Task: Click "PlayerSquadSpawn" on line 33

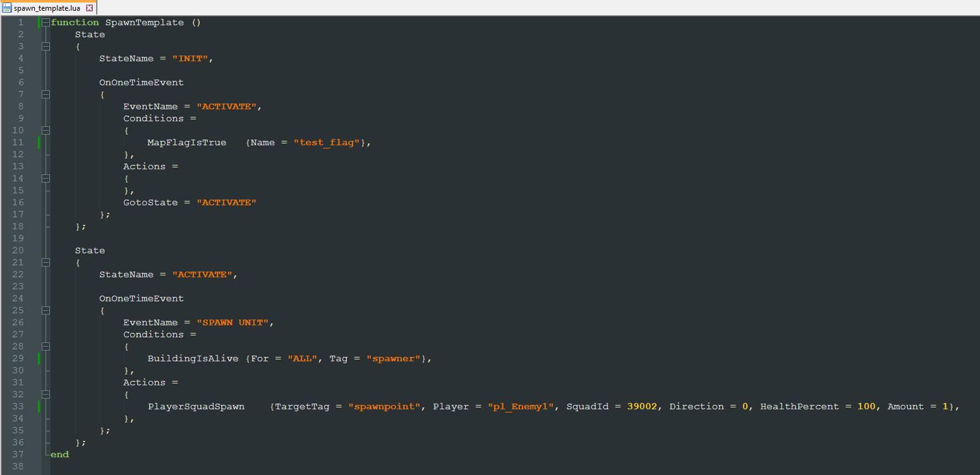Action: click(x=196, y=406)
